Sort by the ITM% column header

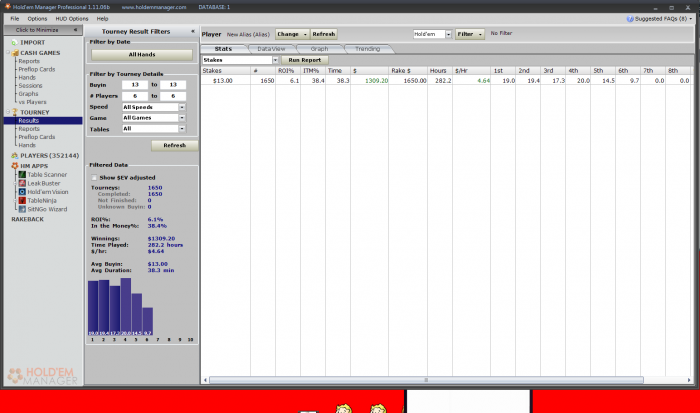click(312, 71)
